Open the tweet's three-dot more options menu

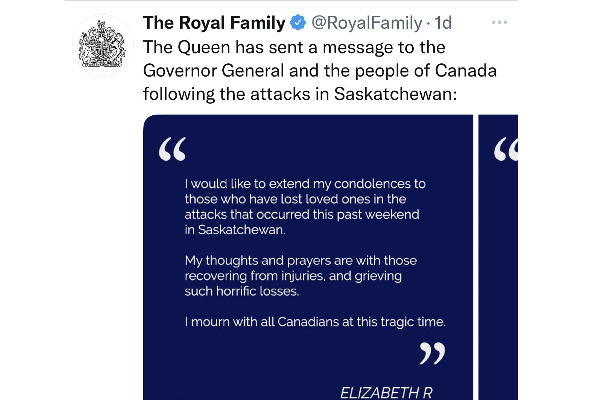499,23
